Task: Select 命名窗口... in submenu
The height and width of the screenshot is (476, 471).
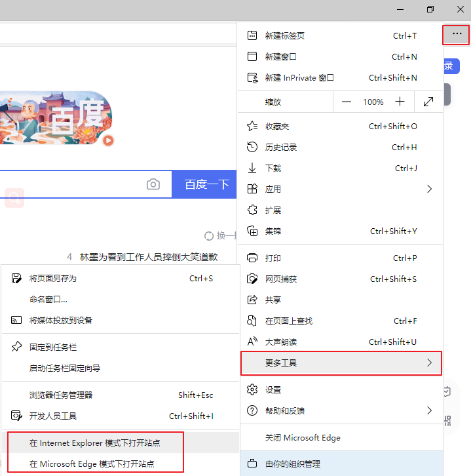Action: 120,299
